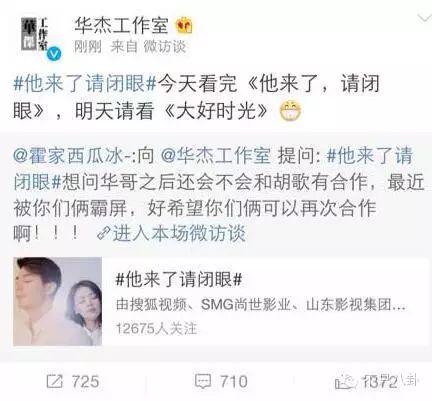Tap the repost count 725
432x401 pixels.
(x=86, y=381)
